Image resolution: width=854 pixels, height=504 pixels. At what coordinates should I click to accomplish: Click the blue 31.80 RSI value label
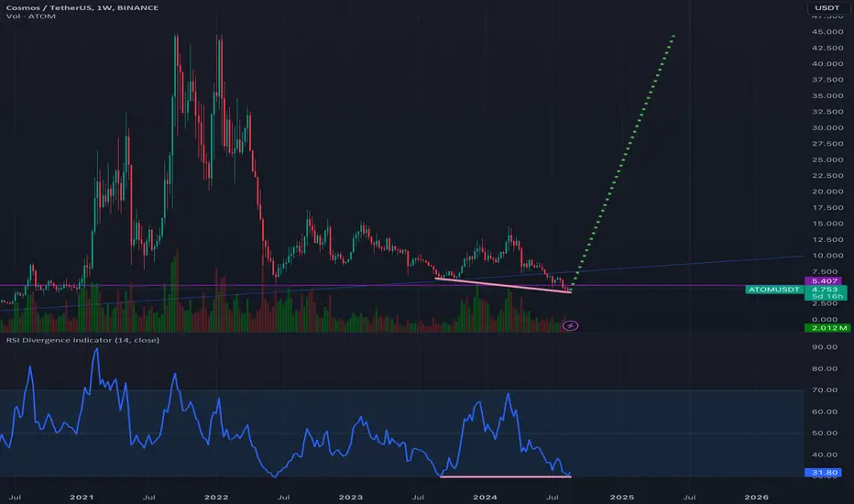[825, 473]
